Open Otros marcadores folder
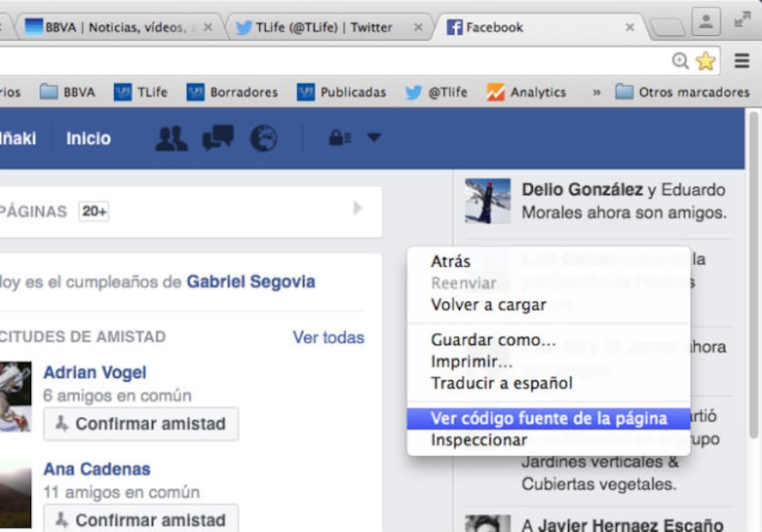Image resolution: width=762 pixels, height=532 pixels. point(682,93)
